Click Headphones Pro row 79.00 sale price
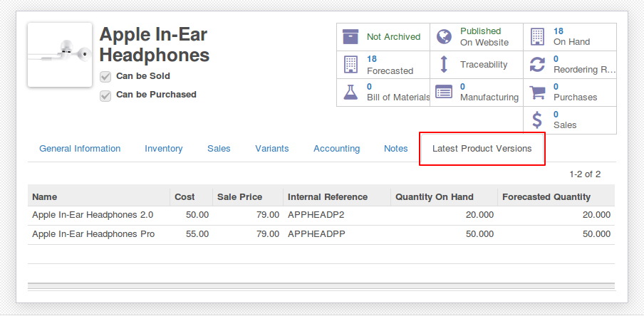 pos(268,234)
